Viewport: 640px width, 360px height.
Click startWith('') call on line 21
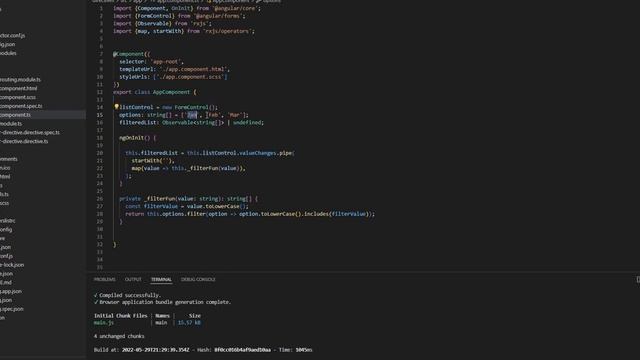pos(151,161)
